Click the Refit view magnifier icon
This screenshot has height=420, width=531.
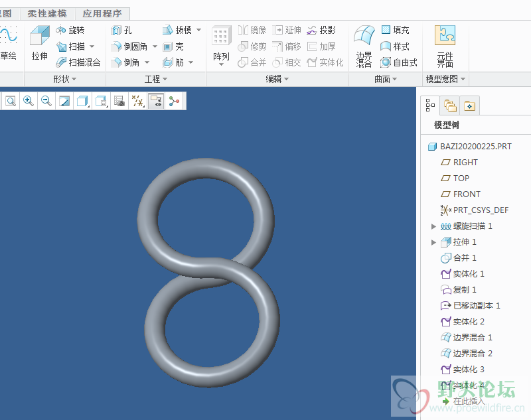[x=11, y=102]
